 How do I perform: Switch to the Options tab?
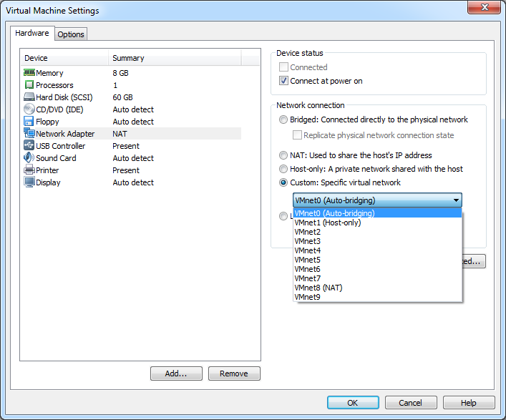71,34
